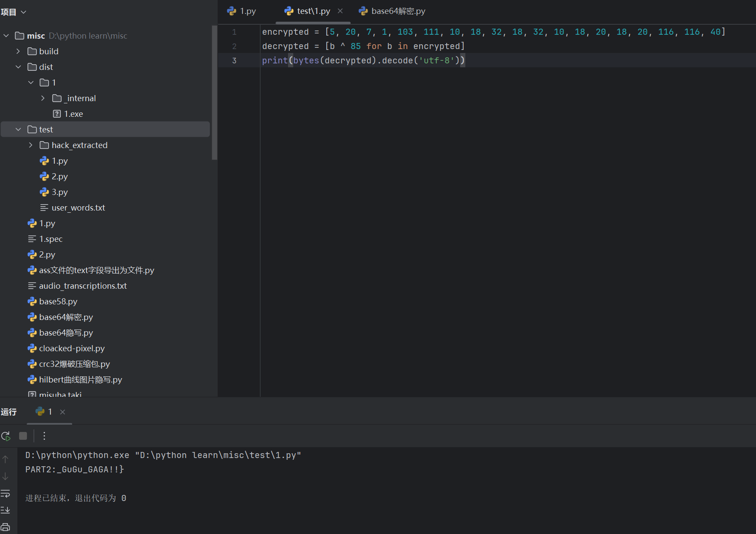Image resolution: width=756 pixels, height=534 pixels.
Task: Expand the build folder
Action: point(18,51)
